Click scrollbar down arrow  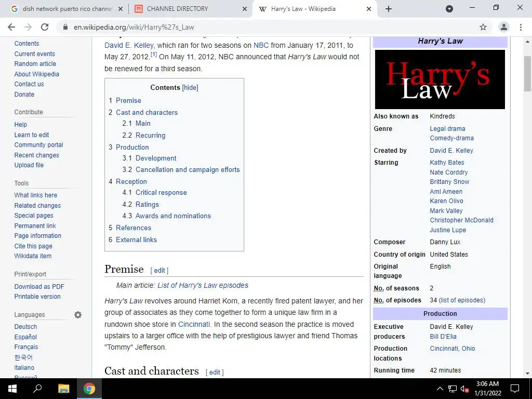click(527, 374)
